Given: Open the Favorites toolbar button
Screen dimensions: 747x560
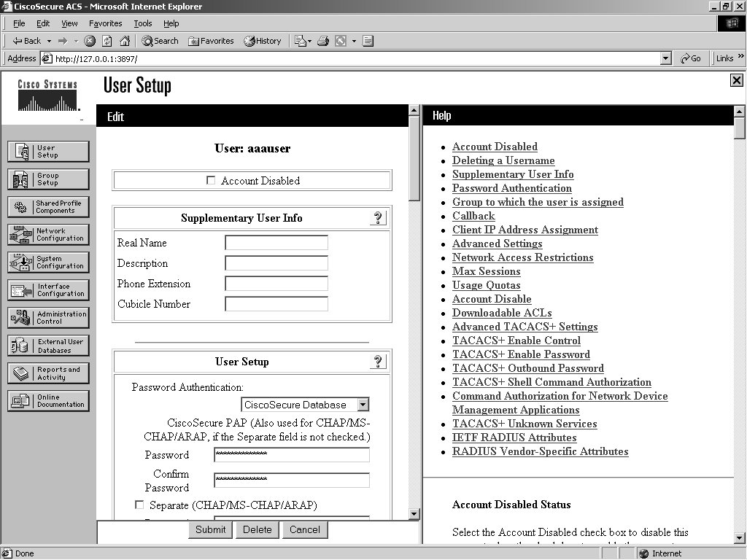Looking at the screenshot, I should (x=211, y=41).
